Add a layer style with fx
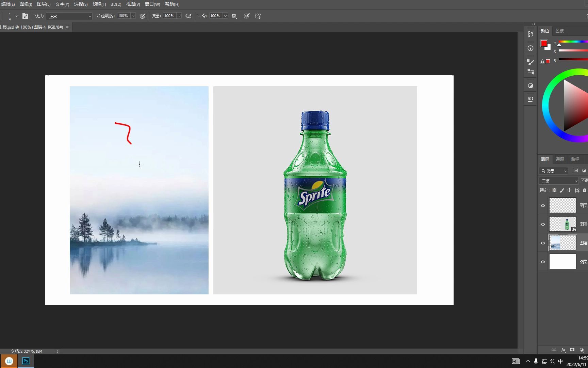 pos(563,350)
